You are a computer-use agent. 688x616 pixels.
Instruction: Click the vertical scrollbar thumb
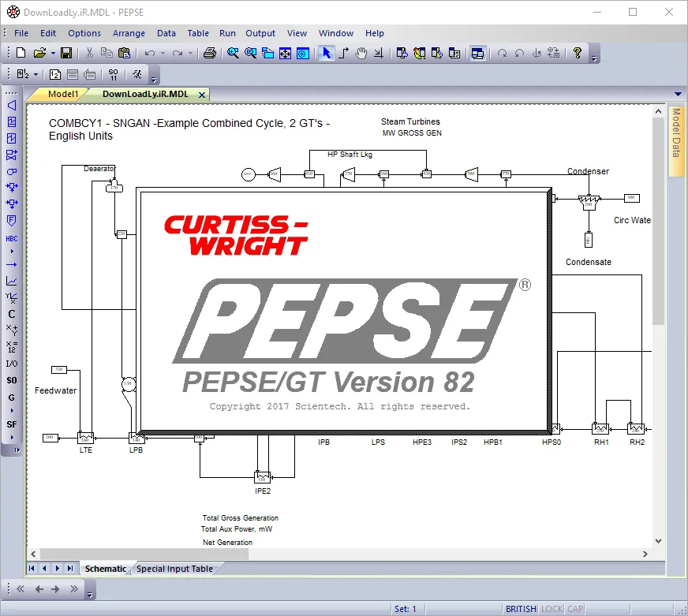pyautogui.click(x=658, y=222)
